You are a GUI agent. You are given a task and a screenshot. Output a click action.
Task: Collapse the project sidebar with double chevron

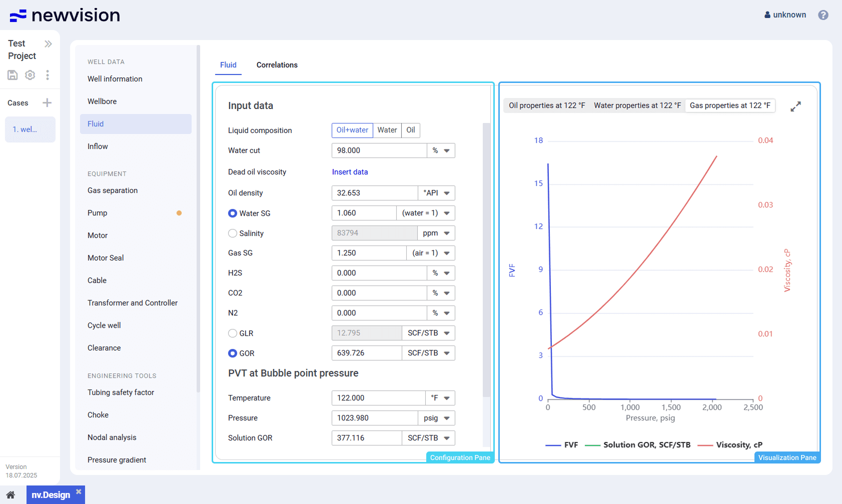tap(48, 44)
